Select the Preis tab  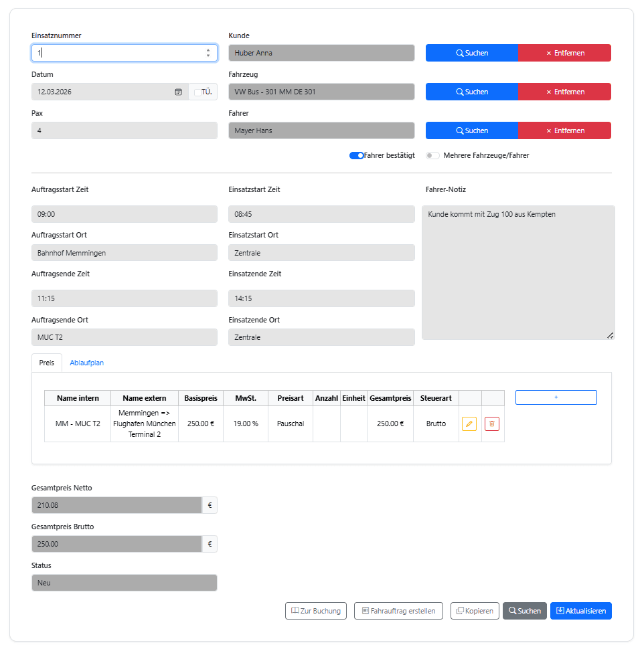click(47, 363)
